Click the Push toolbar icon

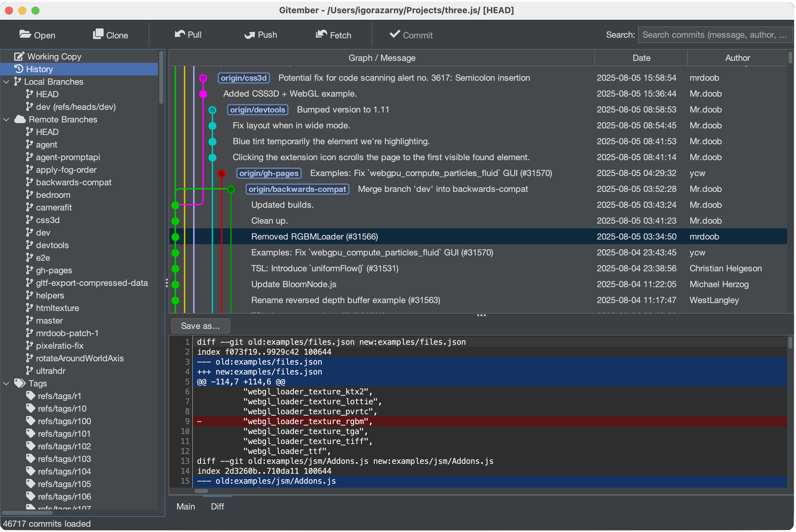tap(250, 34)
